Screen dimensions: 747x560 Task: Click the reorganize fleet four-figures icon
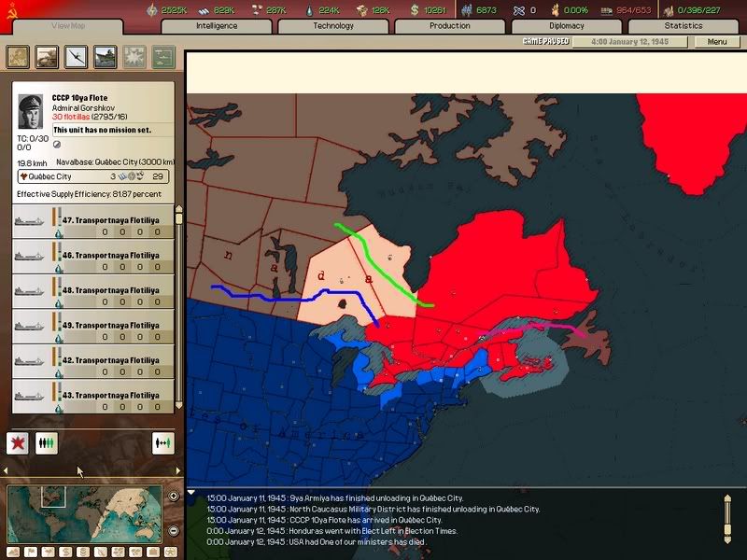[47, 443]
